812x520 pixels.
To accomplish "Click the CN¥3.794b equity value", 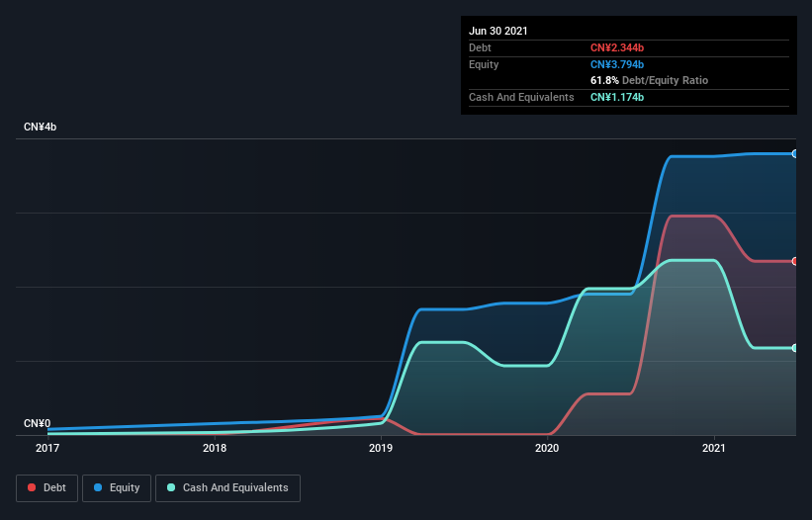I will pos(617,64).
